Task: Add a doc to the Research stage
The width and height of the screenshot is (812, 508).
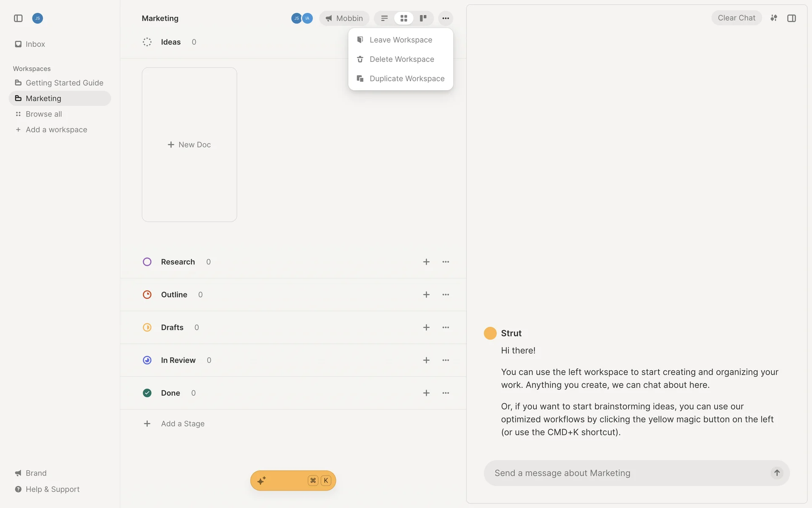Action: 426,262
